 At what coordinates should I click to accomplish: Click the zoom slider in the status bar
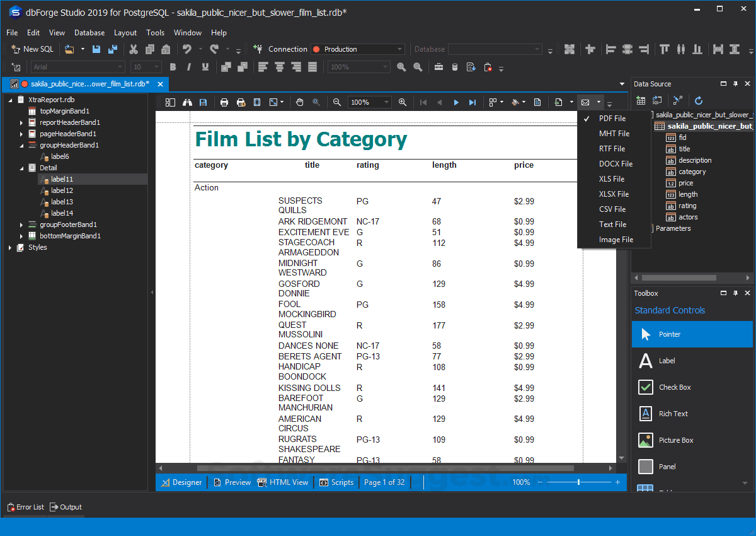click(578, 482)
